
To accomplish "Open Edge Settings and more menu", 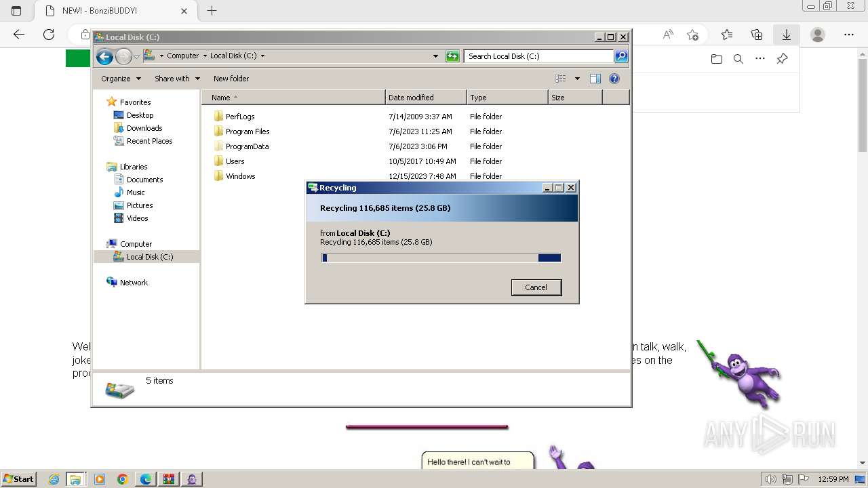I will point(849,35).
